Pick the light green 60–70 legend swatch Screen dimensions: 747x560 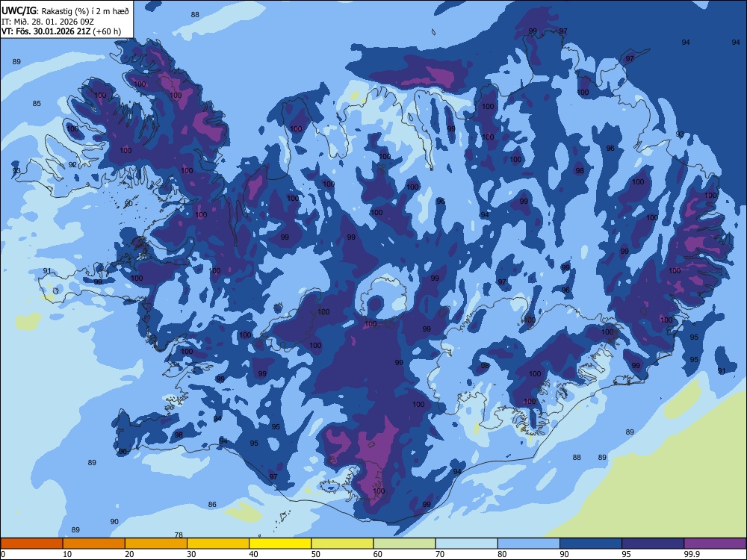click(x=404, y=544)
